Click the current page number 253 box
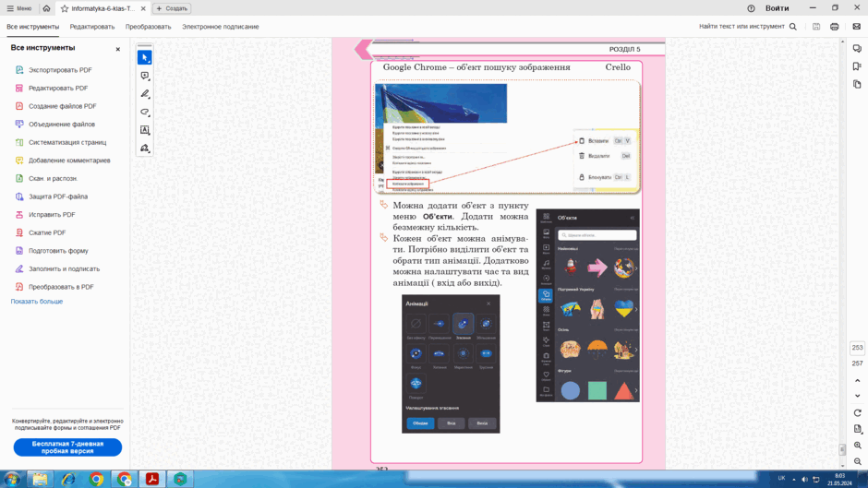 point(857,348)
